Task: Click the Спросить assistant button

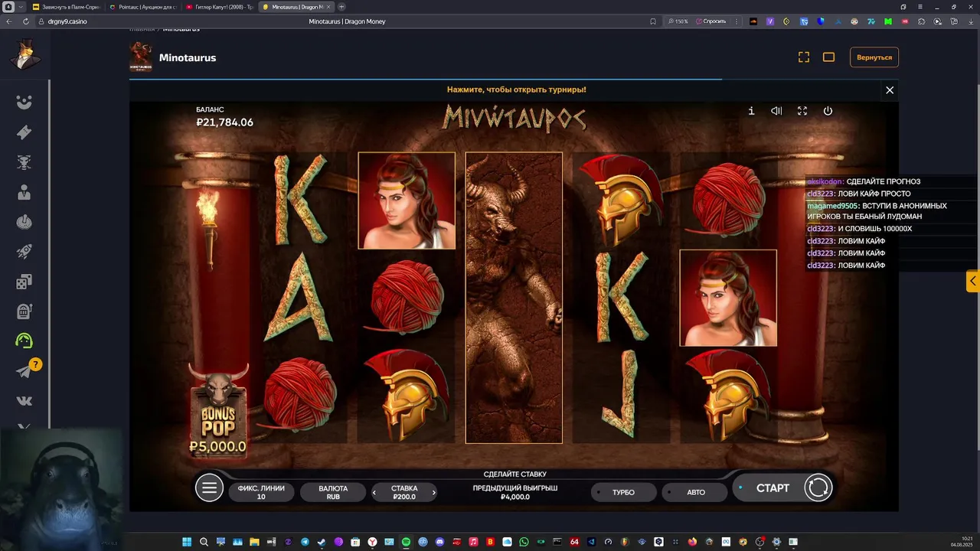Action: pyautogui.click(x=711, y=21)
